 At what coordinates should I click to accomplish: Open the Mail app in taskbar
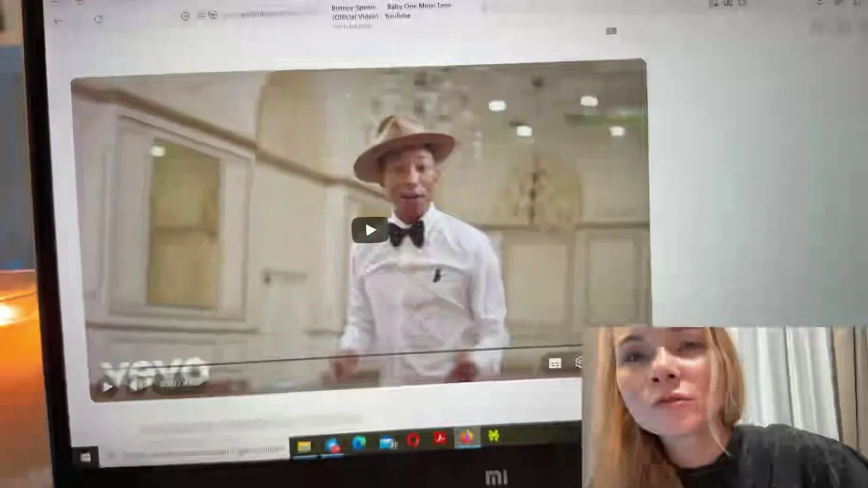point(387,443)
